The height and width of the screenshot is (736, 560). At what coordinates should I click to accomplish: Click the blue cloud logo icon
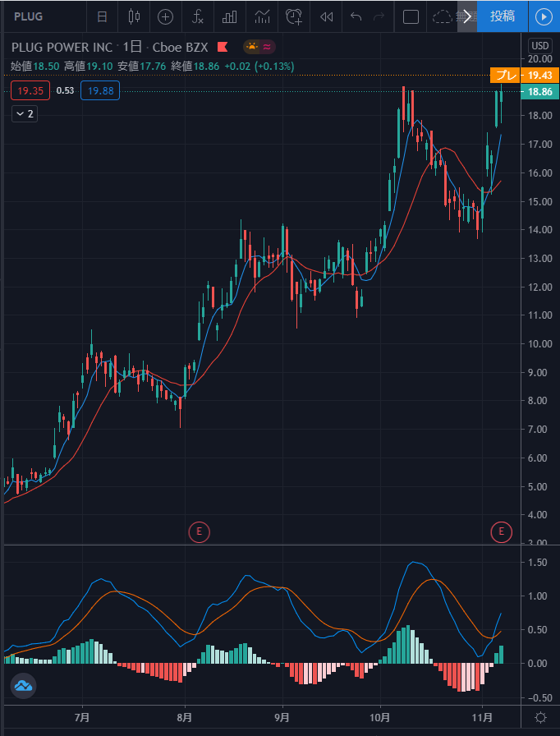pos(23,686)
